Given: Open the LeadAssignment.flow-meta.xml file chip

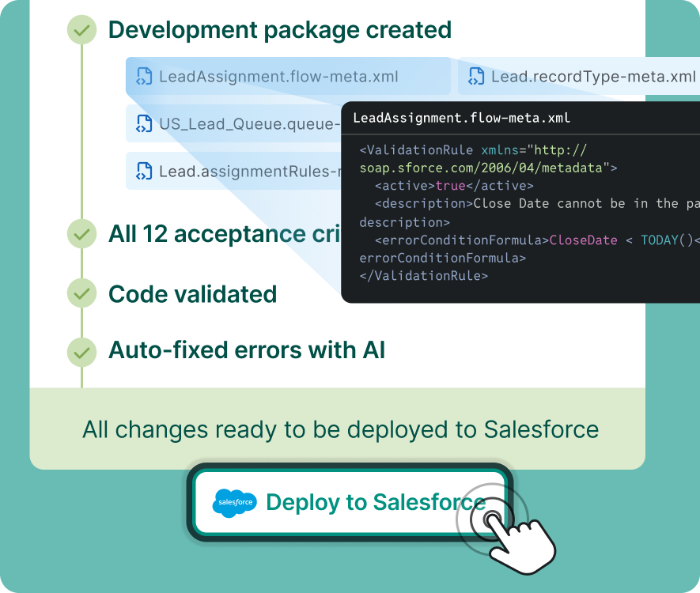Looking at the screenshot, I should (288, 77).
